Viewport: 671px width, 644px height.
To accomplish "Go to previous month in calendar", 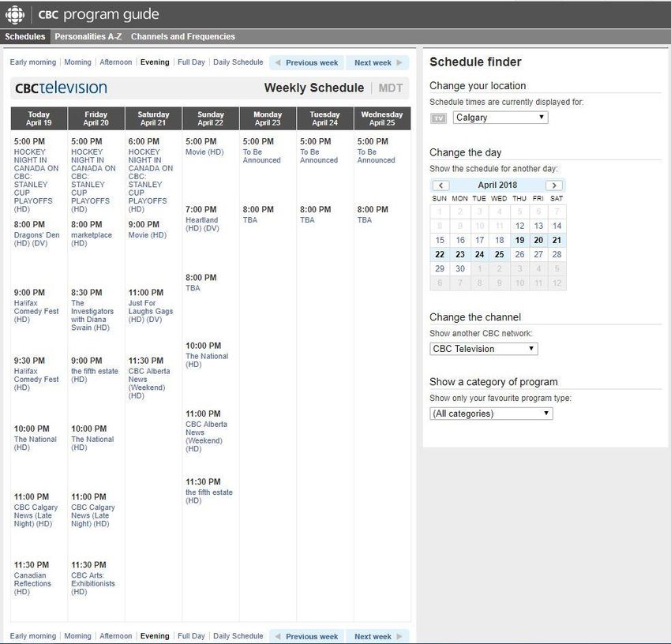I will click(x=440, y=185).
